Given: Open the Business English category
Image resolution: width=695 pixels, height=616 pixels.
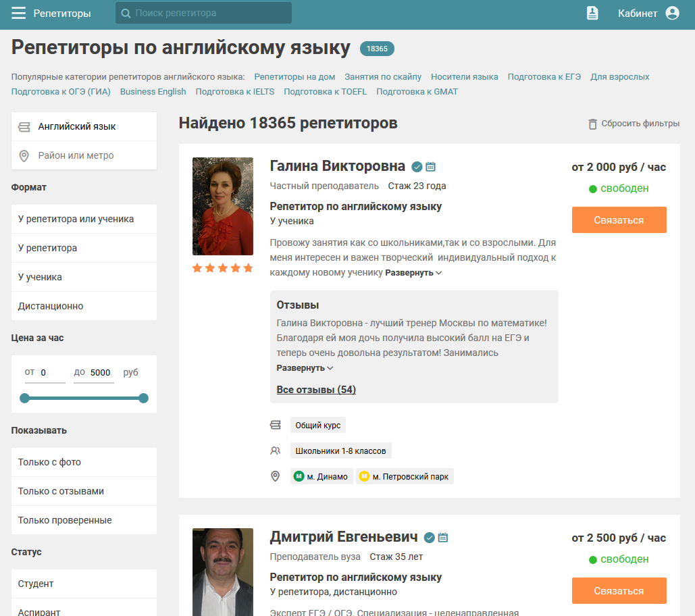Looking at the screenshot, I should click(x=153, y=92).
